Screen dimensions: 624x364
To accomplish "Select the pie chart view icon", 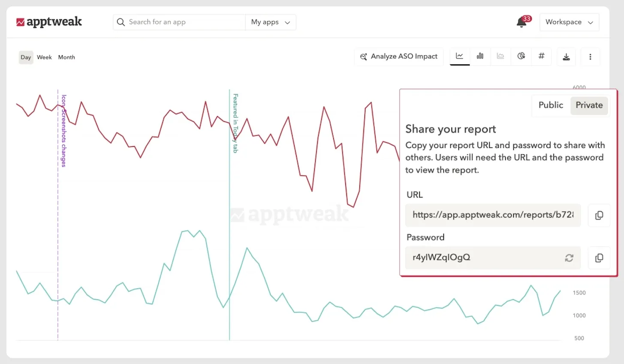I will [521, 56].
